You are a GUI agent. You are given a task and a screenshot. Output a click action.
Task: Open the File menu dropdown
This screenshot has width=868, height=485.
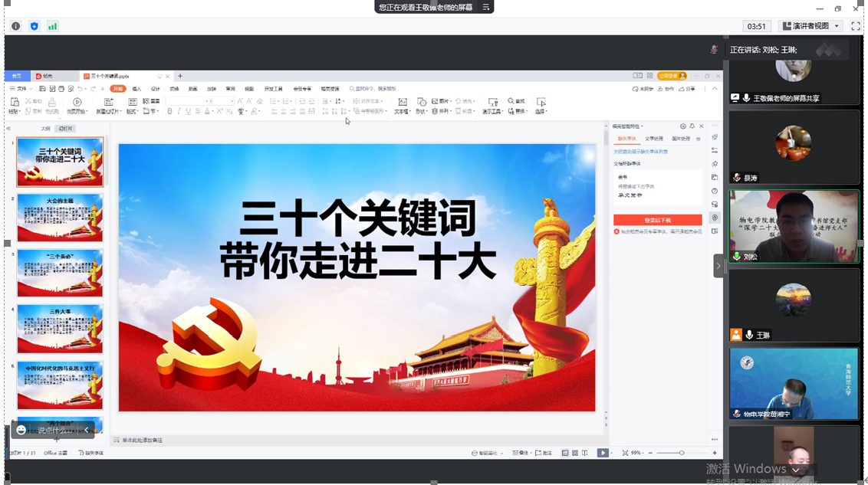21,88
